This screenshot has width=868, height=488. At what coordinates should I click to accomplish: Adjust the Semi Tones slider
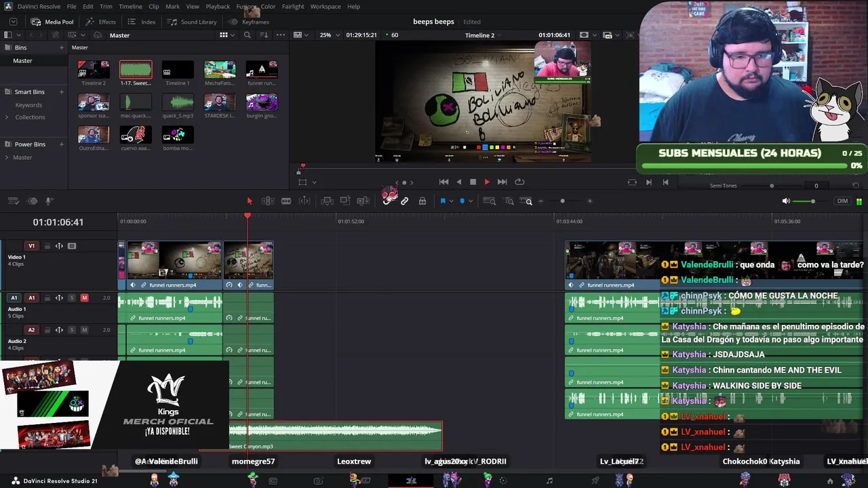tap(772, 186)
